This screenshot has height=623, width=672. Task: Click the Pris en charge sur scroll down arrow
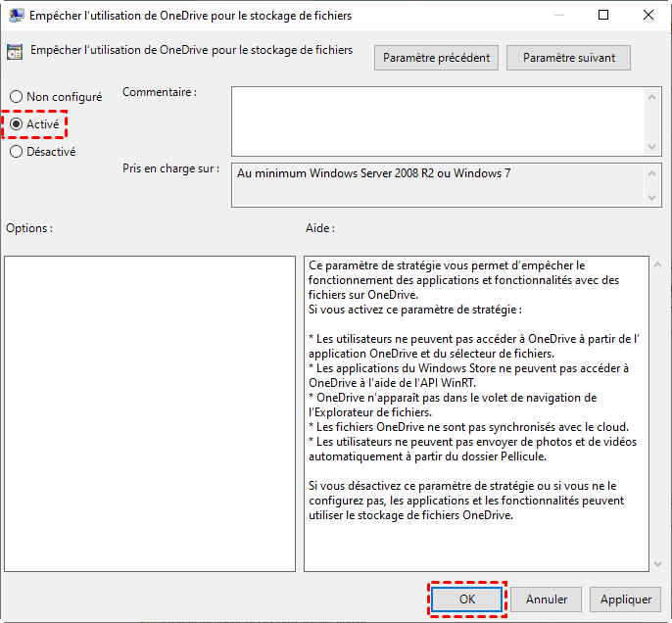tap(651, 198)
